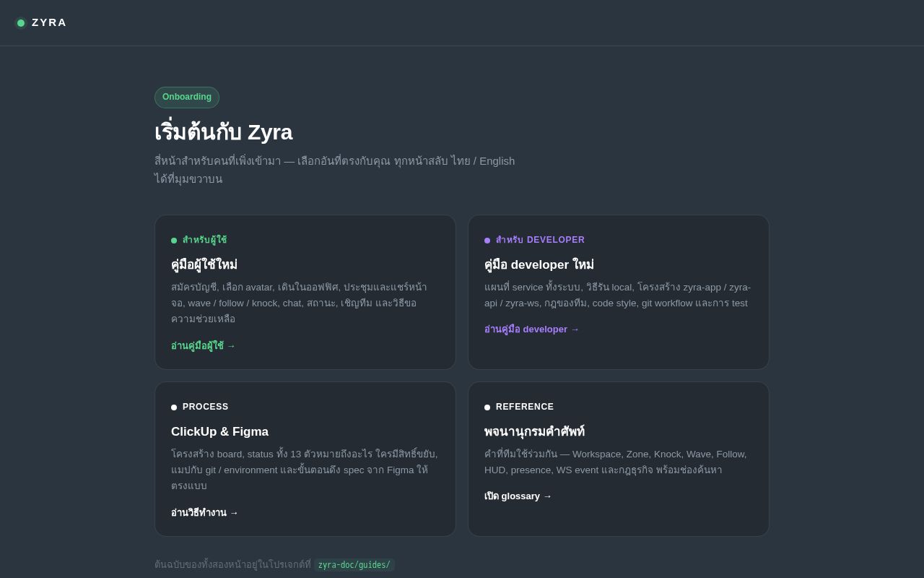Click the zyra-doc/guides/ code path

pos(354,565)
